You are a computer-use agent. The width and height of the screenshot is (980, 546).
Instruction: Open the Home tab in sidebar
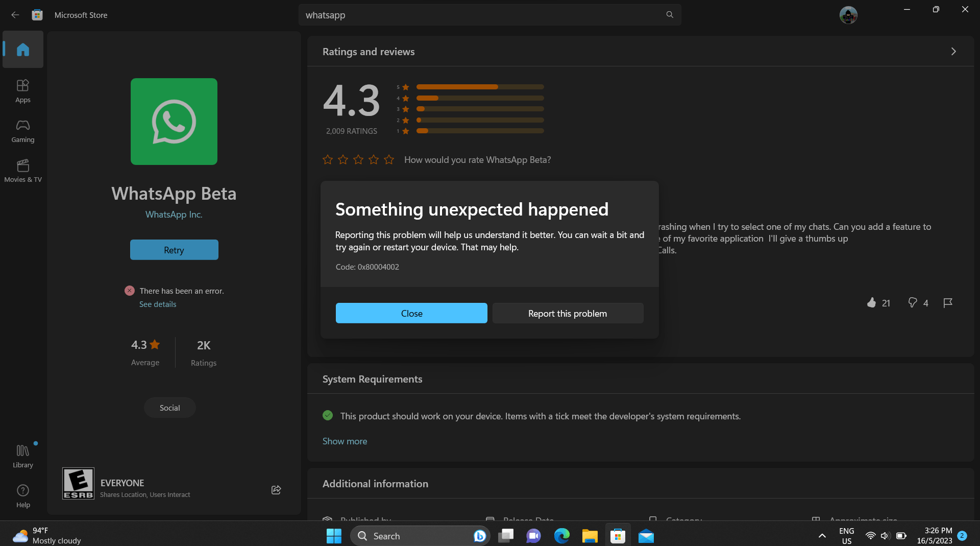tap(23, 50)
